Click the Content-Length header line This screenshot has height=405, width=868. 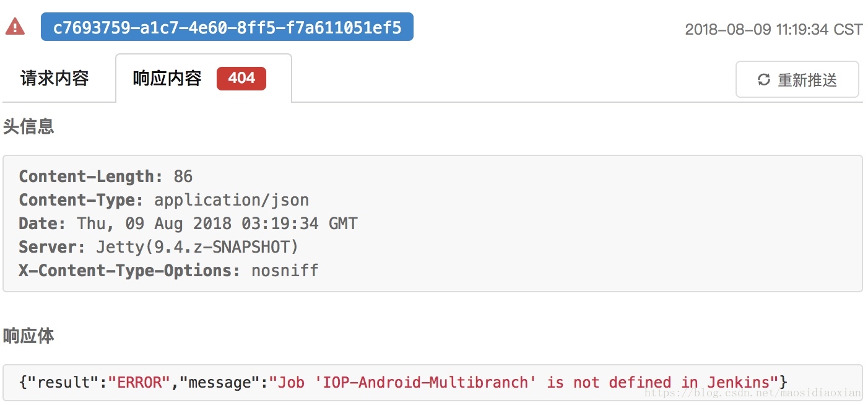(x=105, y=176)
